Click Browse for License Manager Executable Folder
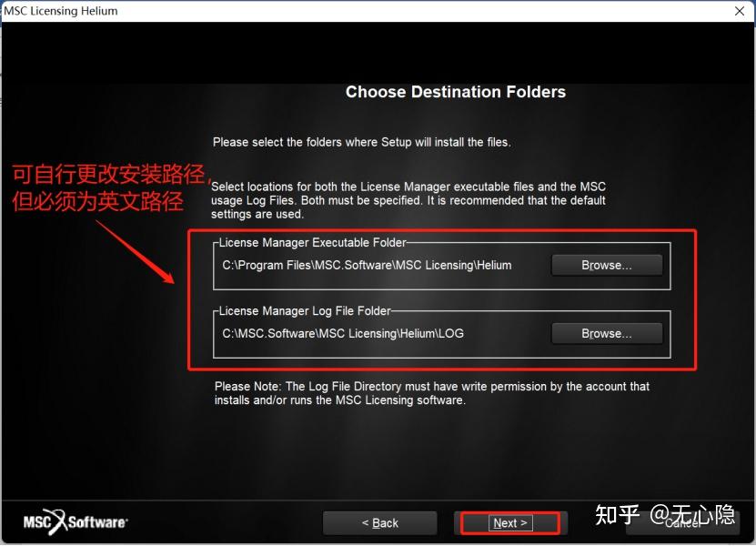 [x=607, y=266]
